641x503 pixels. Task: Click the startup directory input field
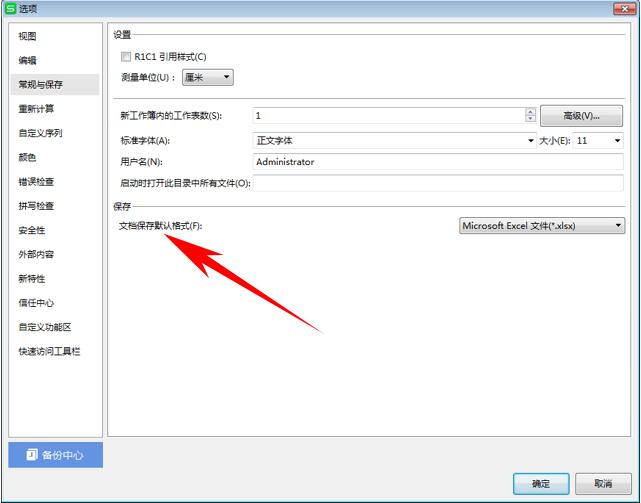tap(438, 183)
